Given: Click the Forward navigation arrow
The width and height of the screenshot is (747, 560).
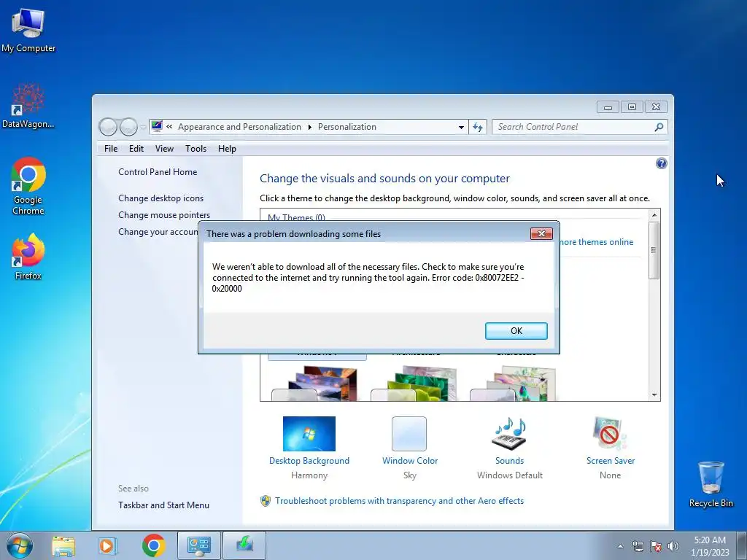Looking at the screenshot, I should [x=128, y=127].
